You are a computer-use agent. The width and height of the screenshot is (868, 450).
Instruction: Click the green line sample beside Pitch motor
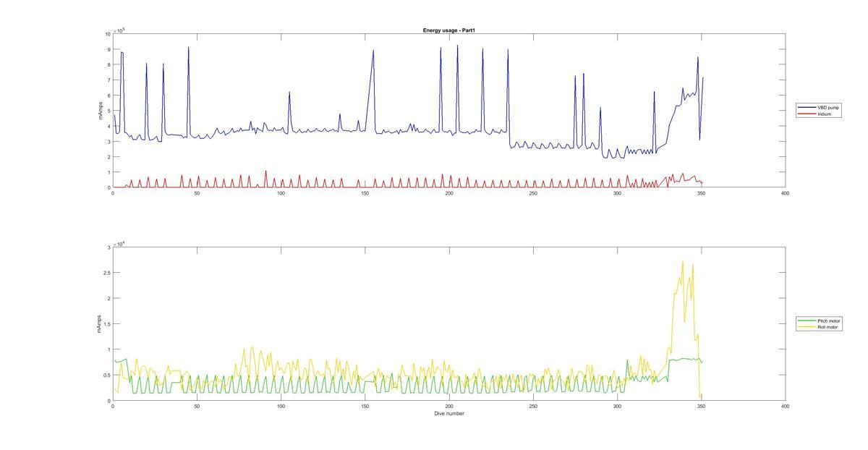tap(807, 320)
